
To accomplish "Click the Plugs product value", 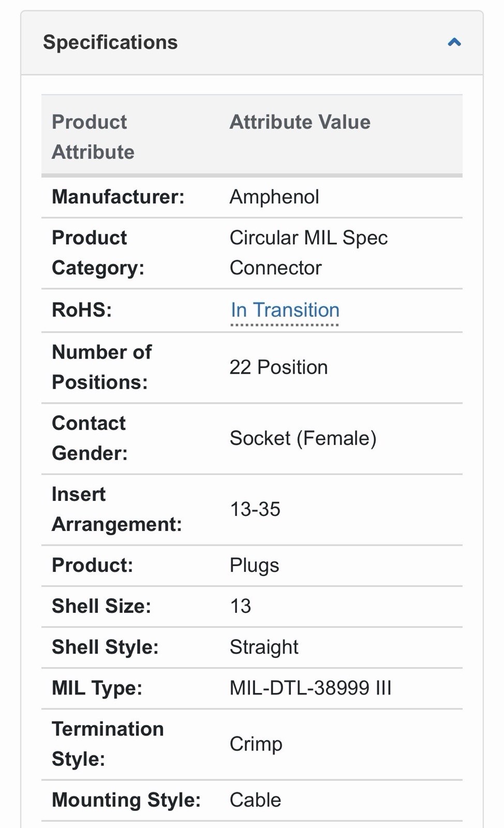I will click(254, 566).
